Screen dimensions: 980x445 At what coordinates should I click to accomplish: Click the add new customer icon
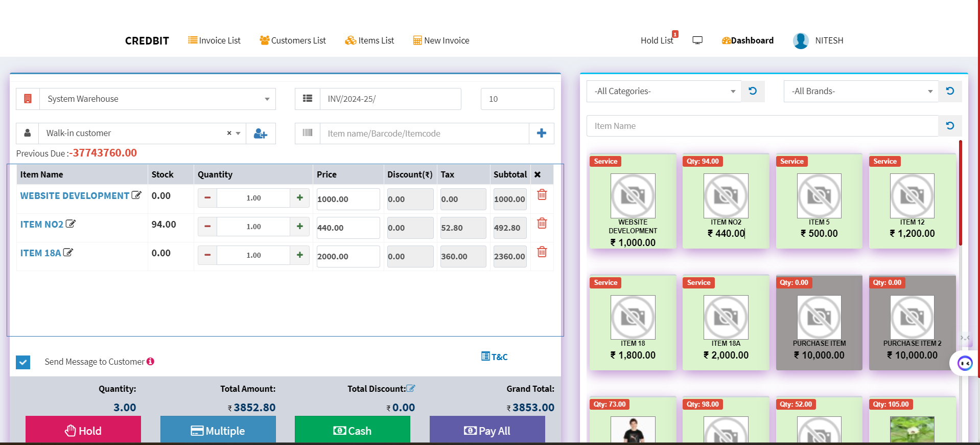click(x=261, y=133)
